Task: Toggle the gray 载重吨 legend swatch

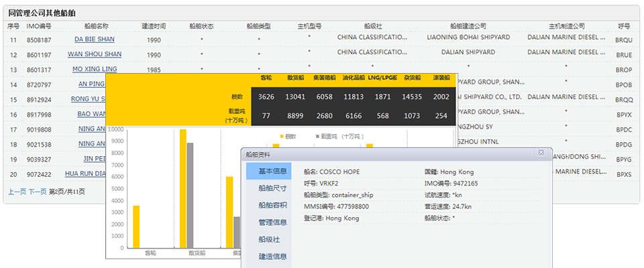Action: tap(317, 136)
